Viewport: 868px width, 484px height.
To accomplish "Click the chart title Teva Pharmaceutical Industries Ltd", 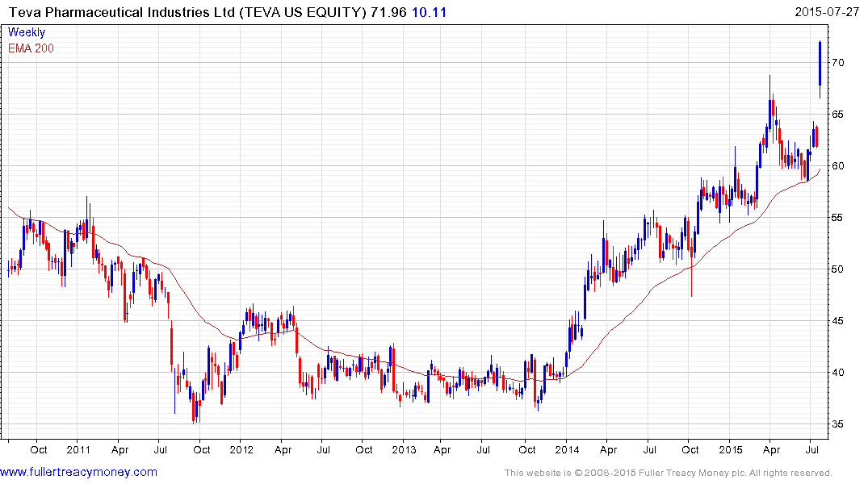I will click(x=122, y=12).
